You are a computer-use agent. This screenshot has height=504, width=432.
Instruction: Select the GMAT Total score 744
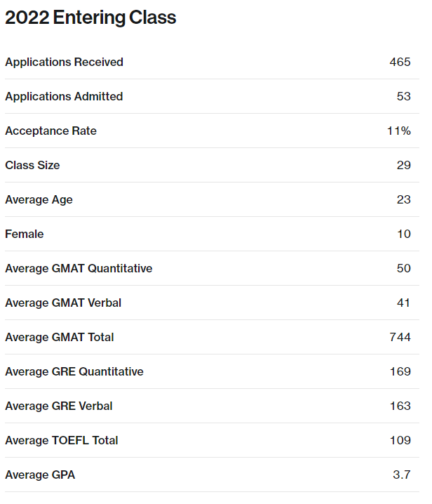[400, 337]
